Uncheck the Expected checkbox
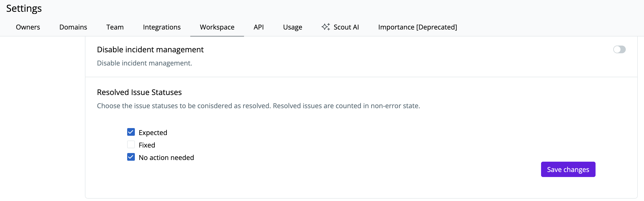The width and height of the screenshot is (644, 201). coord(131,132)
